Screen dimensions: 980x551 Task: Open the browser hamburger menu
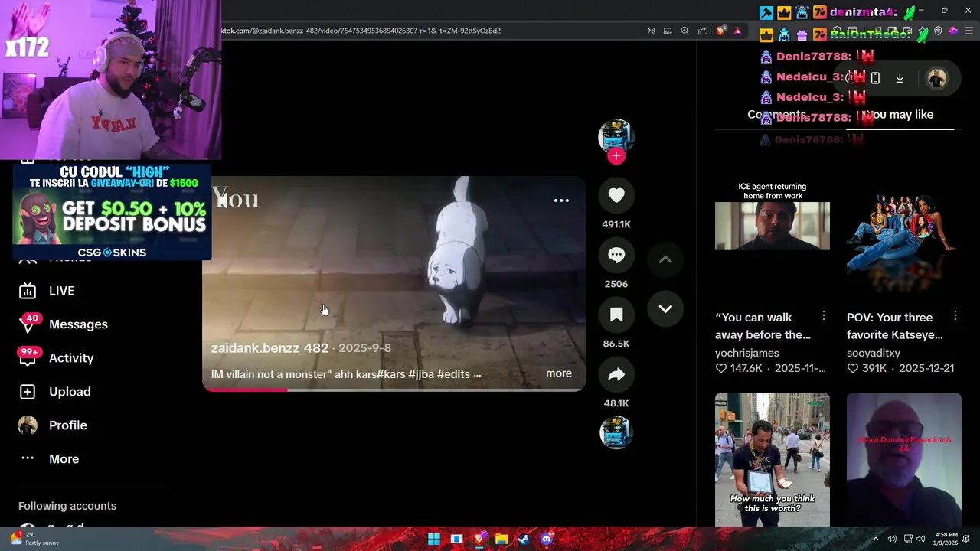pos(969,31)
